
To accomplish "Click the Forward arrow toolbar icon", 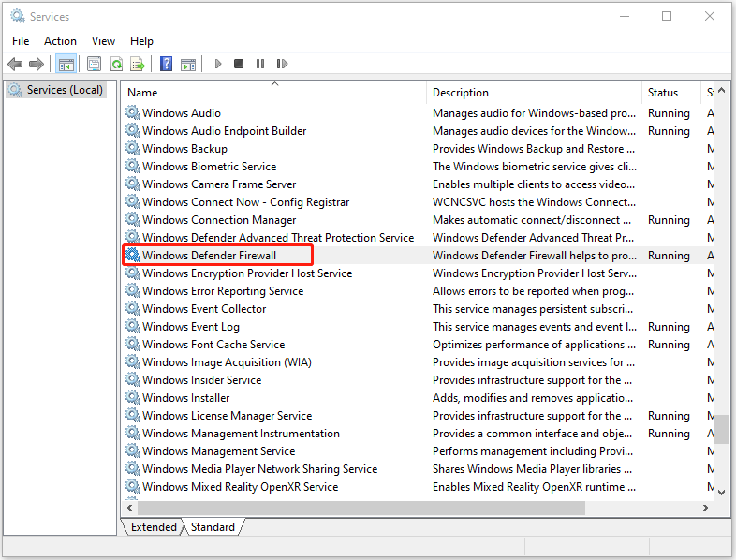I will tap(37, 64).
